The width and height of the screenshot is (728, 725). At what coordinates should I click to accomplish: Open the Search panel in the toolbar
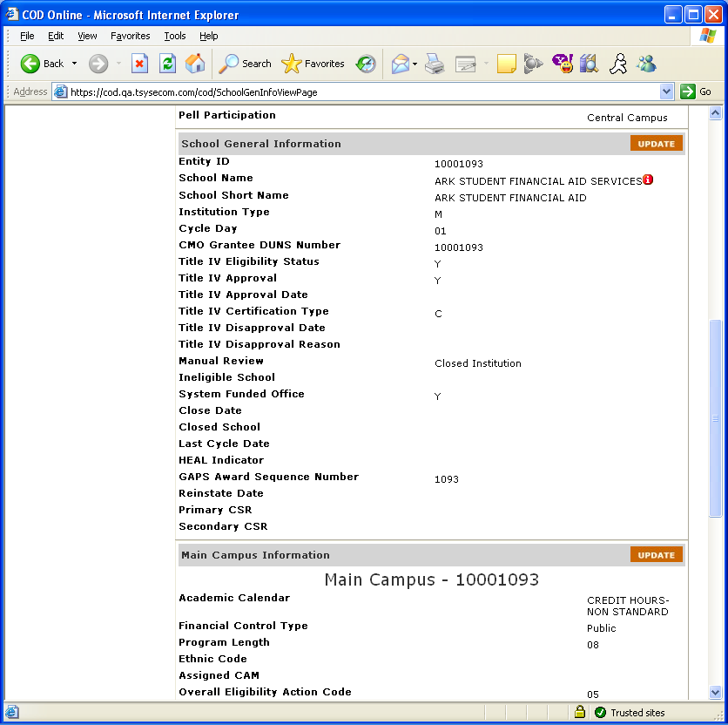[246, 64]
